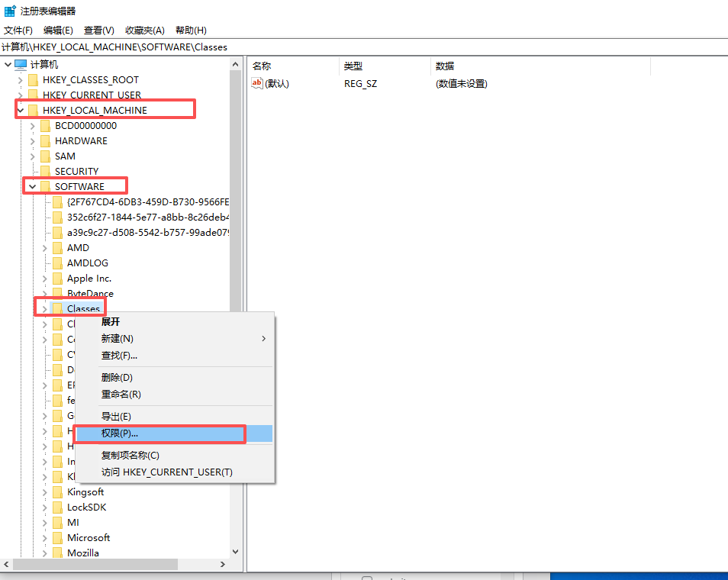
Task: Click the vertical scrollbar down arrow
Action: 236,552
